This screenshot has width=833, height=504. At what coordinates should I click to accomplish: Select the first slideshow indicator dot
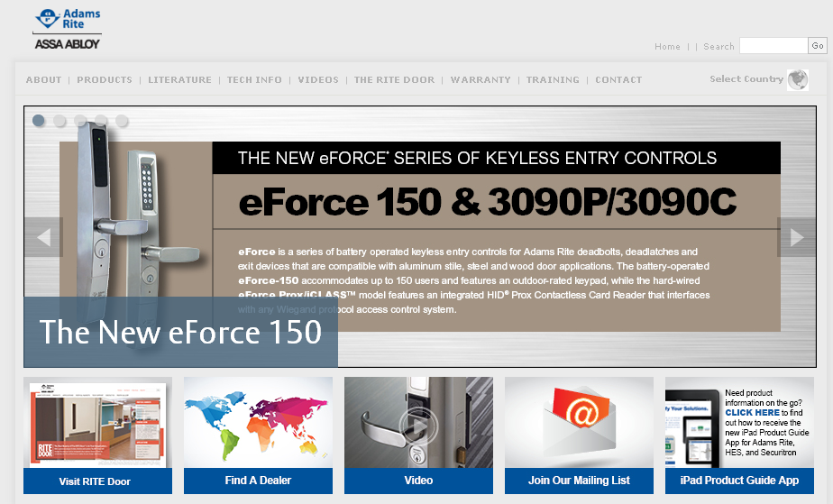pos(39,120)
